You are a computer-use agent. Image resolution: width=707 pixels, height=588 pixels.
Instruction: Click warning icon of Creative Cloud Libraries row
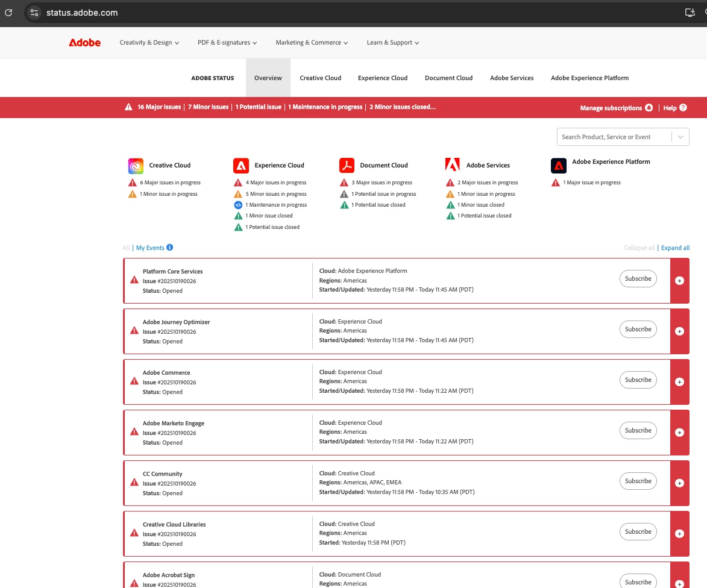tap(134, 533)
